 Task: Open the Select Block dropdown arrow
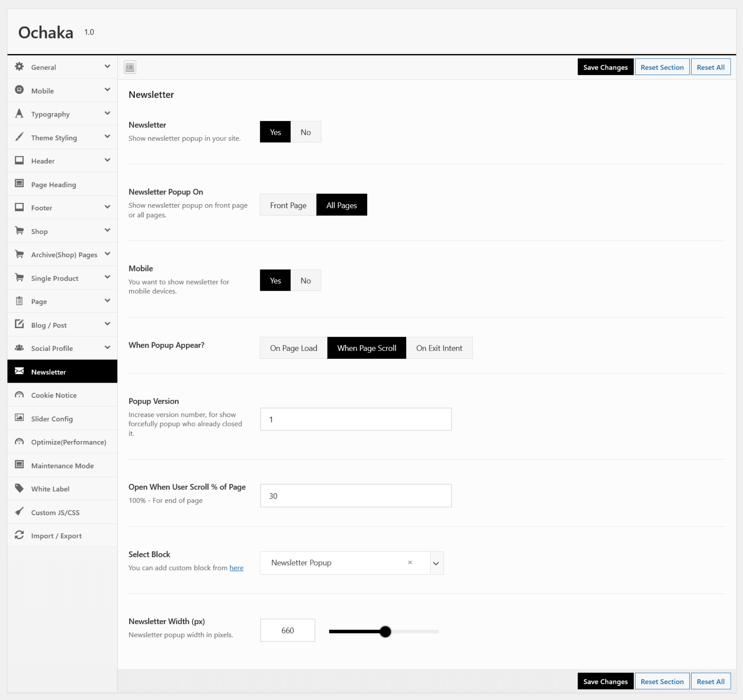[x=436, y=563]
